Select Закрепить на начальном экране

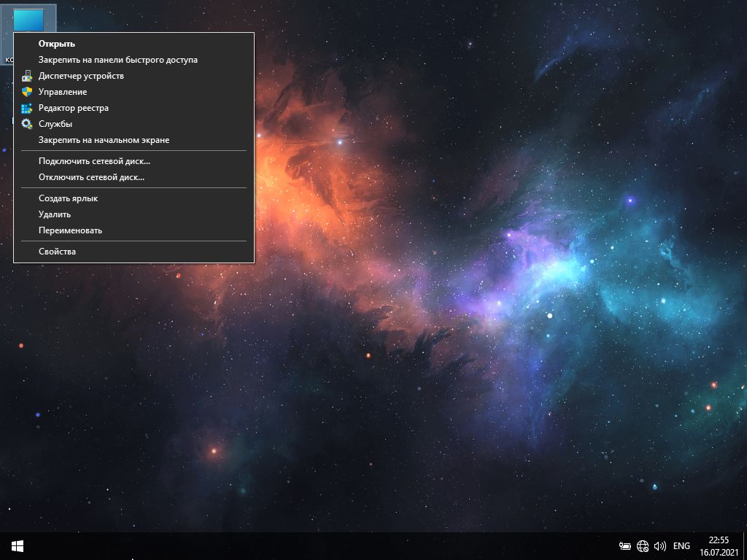coord(104,140)
